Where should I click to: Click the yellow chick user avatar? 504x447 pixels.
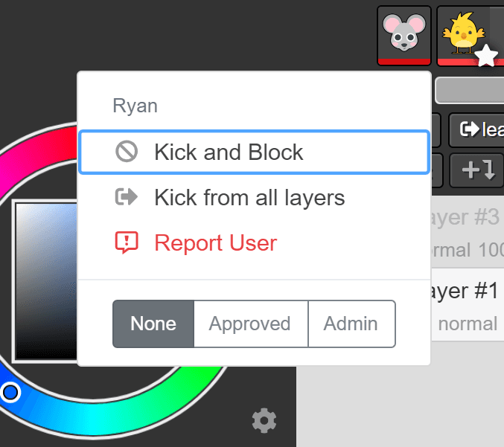[463, 33]
